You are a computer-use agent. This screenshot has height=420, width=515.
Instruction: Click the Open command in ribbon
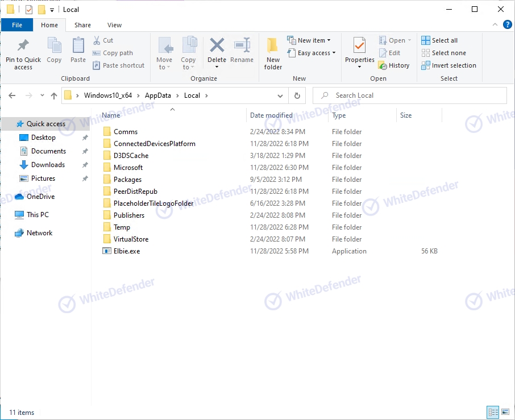pyautogui.click(x=395, y=40)
